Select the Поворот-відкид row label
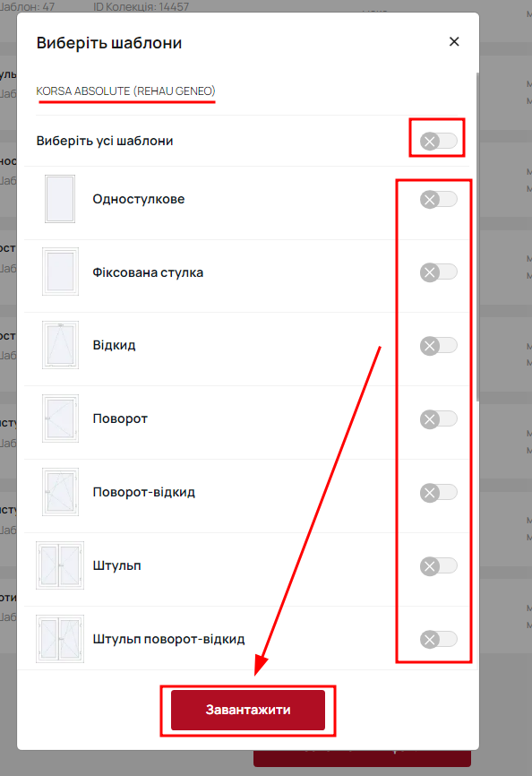Viewport: 532px width, 776px height. coord(144,492)
